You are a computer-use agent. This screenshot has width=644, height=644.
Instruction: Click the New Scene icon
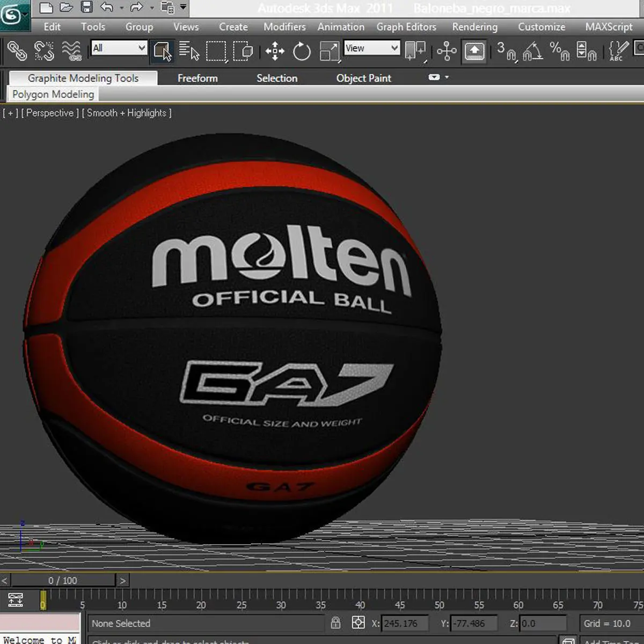coord(46,8)
